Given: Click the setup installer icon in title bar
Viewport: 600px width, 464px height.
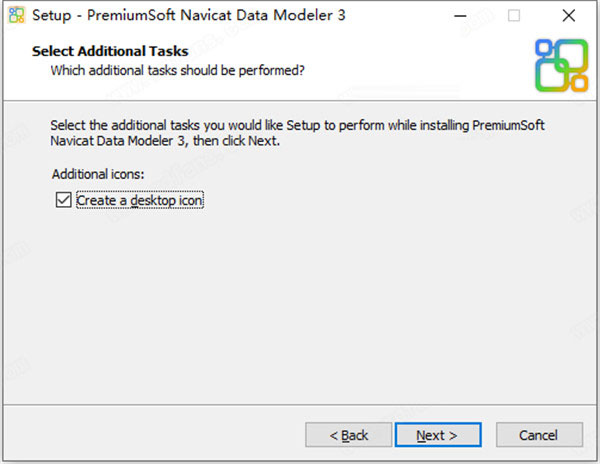Looking at the screenshot, I should 17,16.
